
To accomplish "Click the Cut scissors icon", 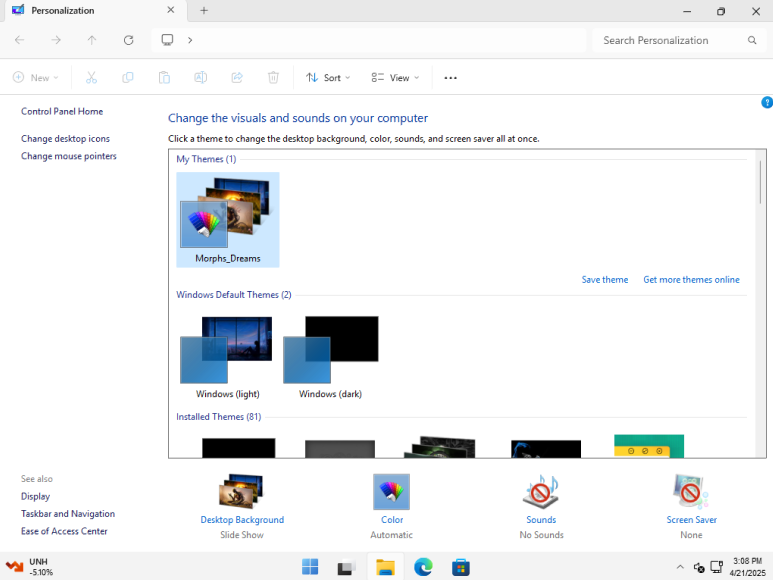I will (x=91, y=77).
